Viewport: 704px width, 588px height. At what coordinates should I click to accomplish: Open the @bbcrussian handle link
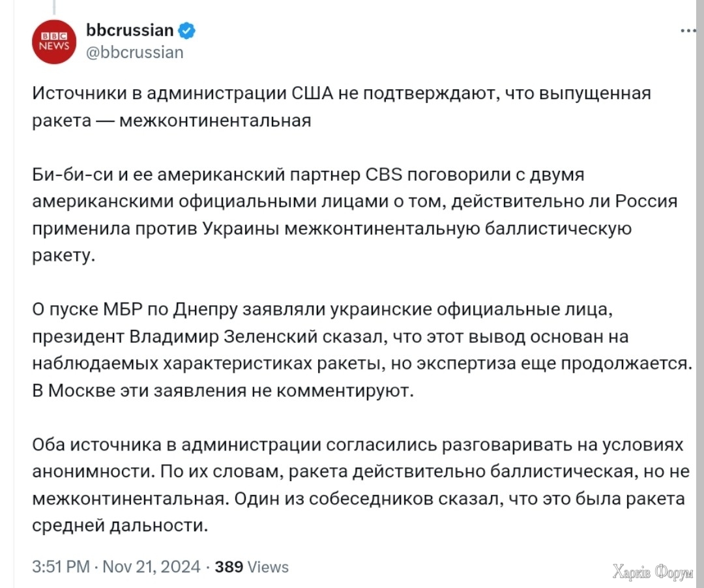click(x=135, y=53)
